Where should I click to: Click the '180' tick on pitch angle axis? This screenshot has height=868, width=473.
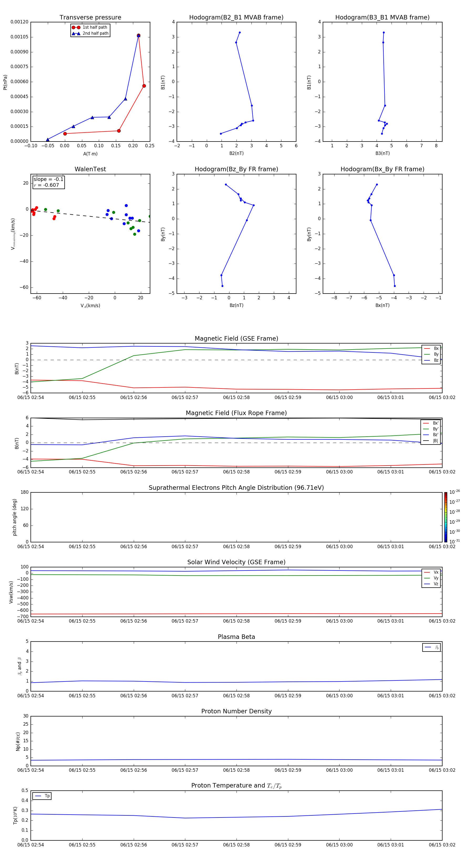pos(25,492)
